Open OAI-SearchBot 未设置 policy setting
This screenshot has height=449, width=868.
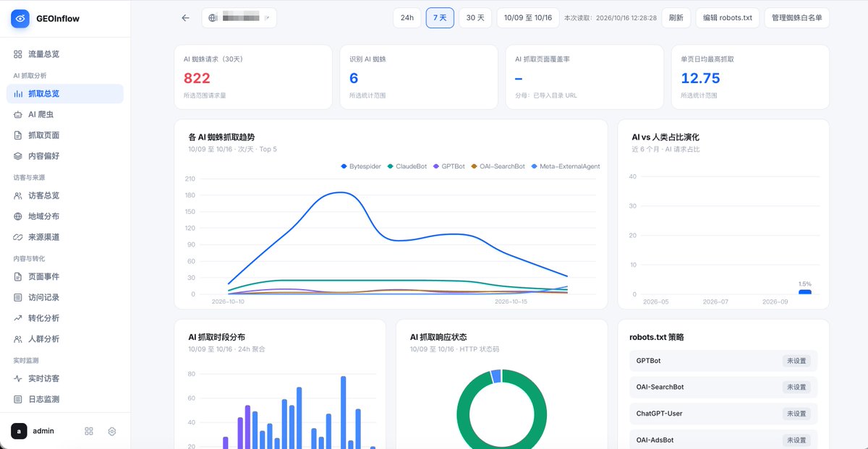tap(796, 387)
